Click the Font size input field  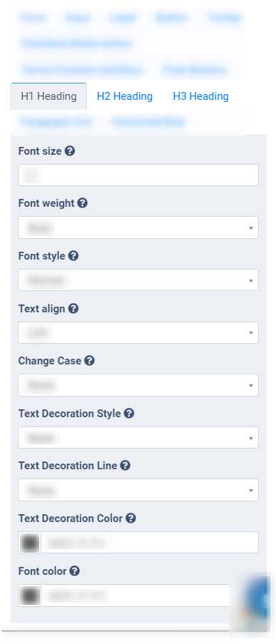pos(138,175)
